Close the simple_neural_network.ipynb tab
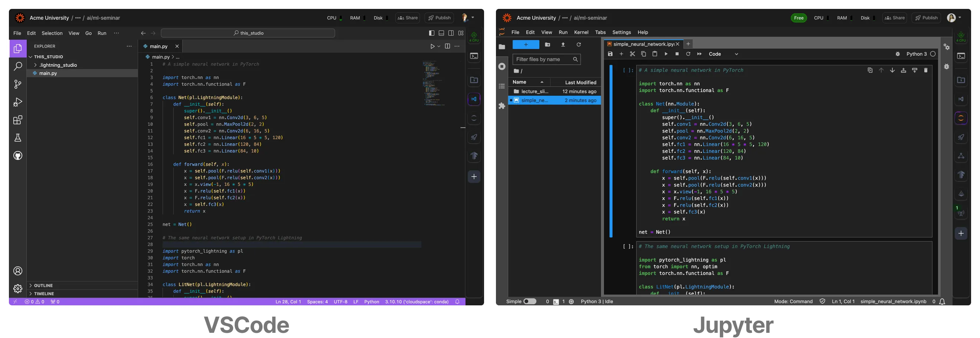The width and height of the screenshot is (980, 338). point(677,44)
